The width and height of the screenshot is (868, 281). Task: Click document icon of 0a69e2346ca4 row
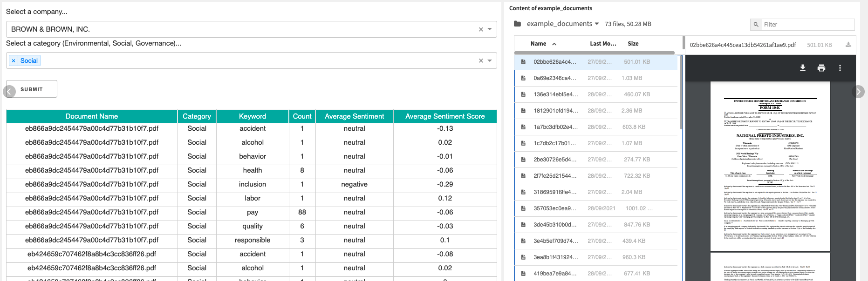click(523, 78)
